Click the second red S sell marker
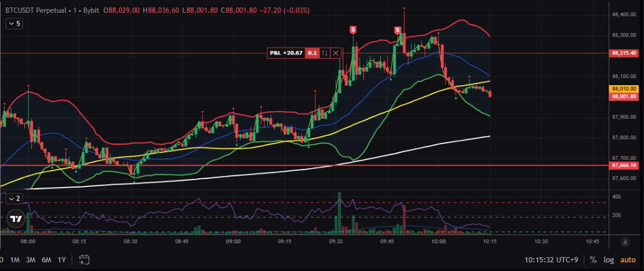Screen dimensions: 644x271 398,30
